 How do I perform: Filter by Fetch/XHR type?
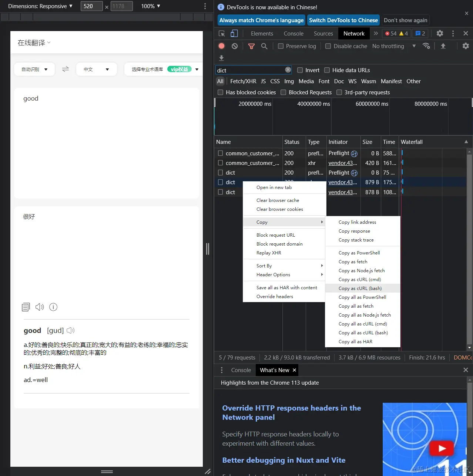[243, 81]
